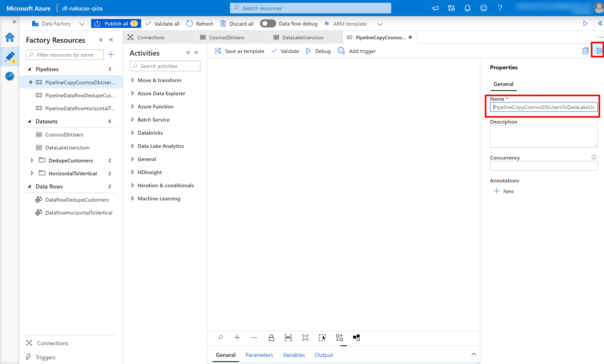Click the Search resources field
This screenshot has width=604, height=364.
[x=310, y=8]
